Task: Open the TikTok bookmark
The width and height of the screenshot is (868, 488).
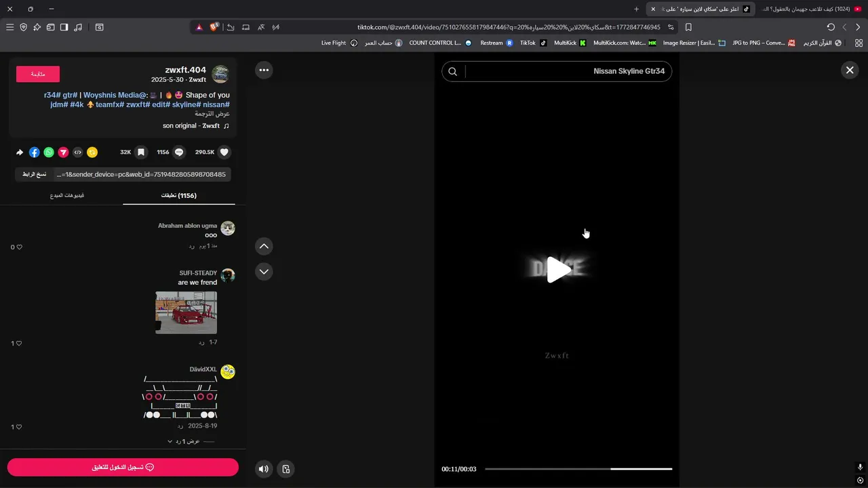Action: click(533, 43)
